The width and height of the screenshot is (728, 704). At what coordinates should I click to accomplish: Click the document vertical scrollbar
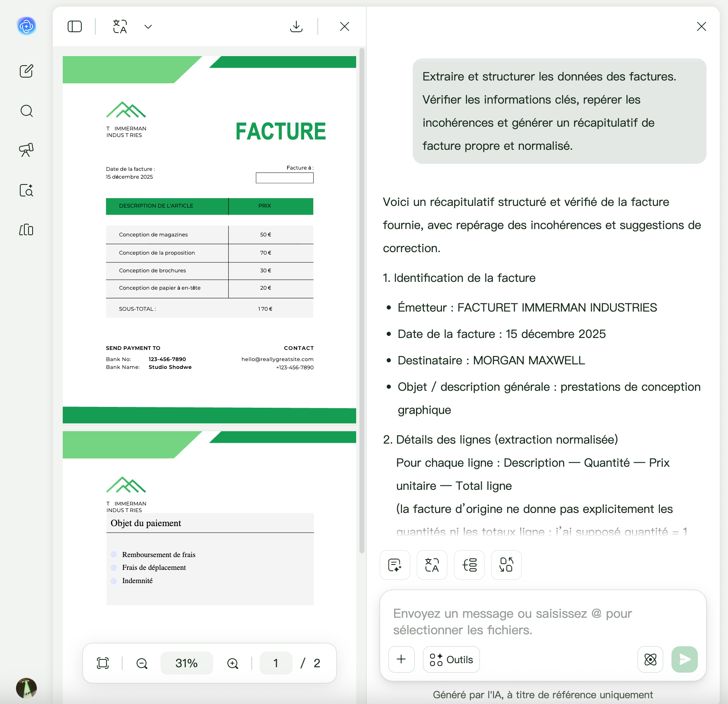tap(362, 300)
